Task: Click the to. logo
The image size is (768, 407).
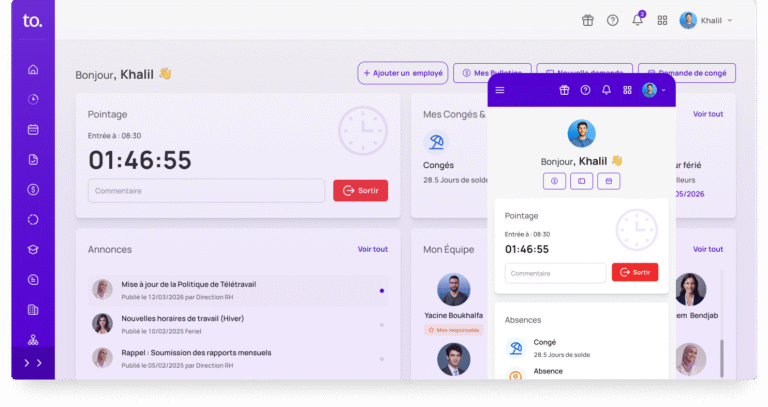Action: (x=32, y=21)
